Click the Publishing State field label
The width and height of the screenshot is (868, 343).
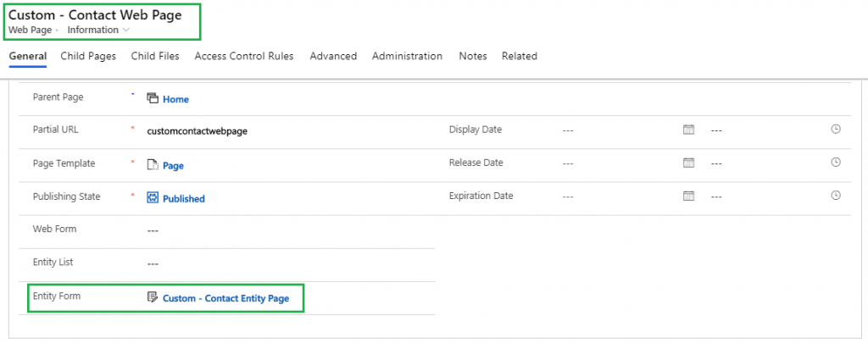tap(66, 196)
